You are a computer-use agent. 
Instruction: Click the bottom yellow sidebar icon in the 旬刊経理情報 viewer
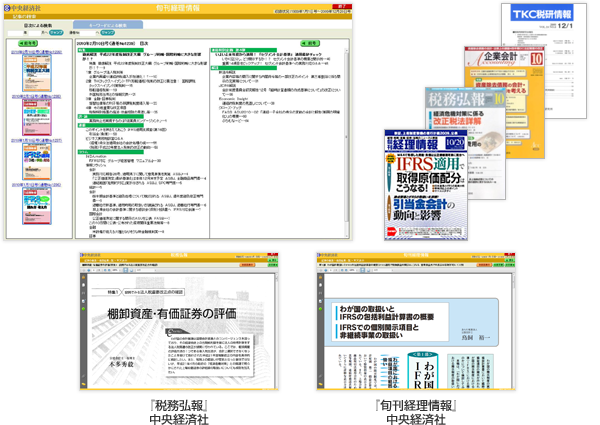(321, 384)
